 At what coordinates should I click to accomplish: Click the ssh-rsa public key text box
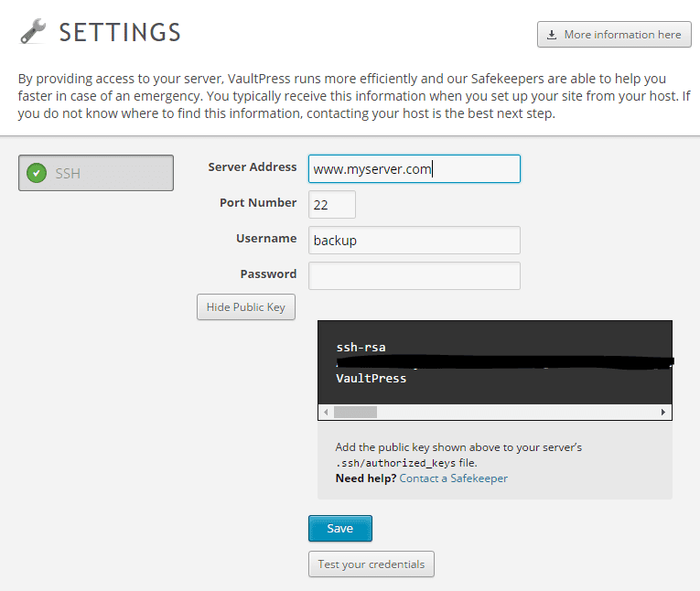[494, 361]
